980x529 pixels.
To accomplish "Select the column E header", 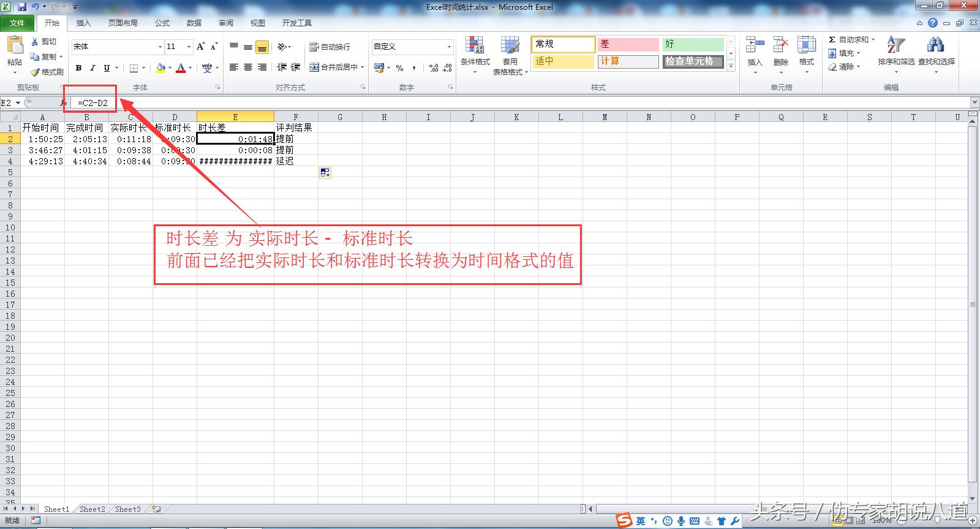I will (x=235, y=116).
